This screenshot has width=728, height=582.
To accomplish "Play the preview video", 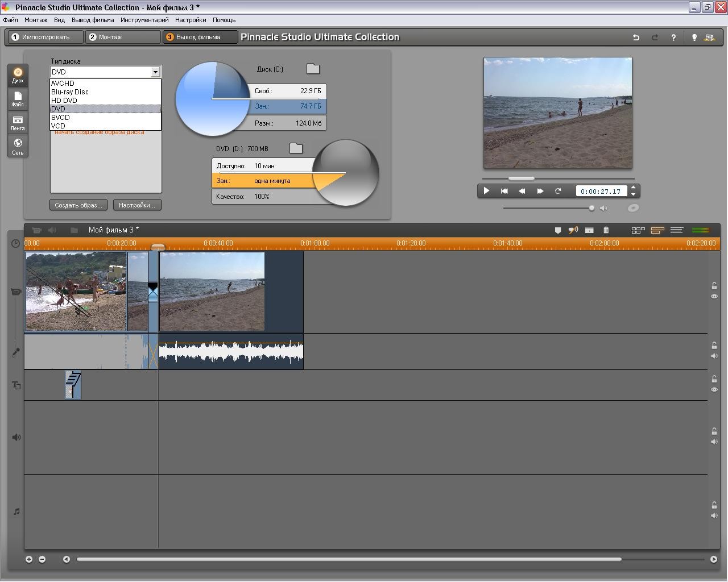I will tap(486, 191).
